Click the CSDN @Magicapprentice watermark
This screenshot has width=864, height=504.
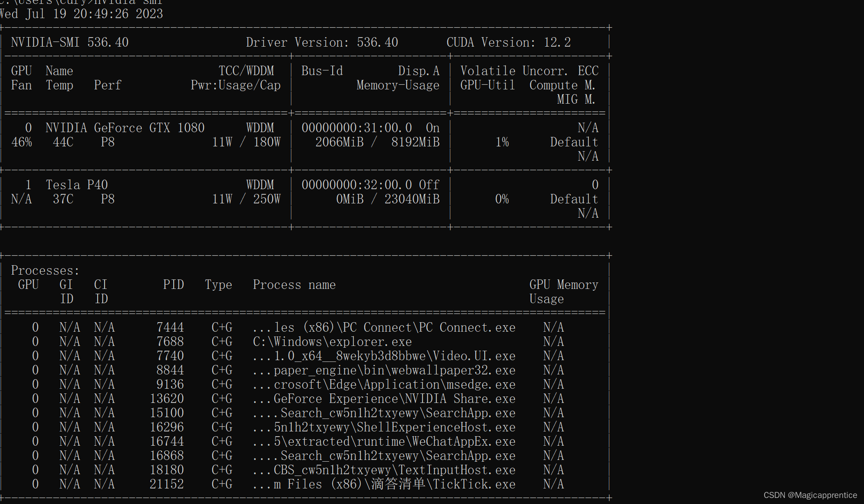coord(810,495)
